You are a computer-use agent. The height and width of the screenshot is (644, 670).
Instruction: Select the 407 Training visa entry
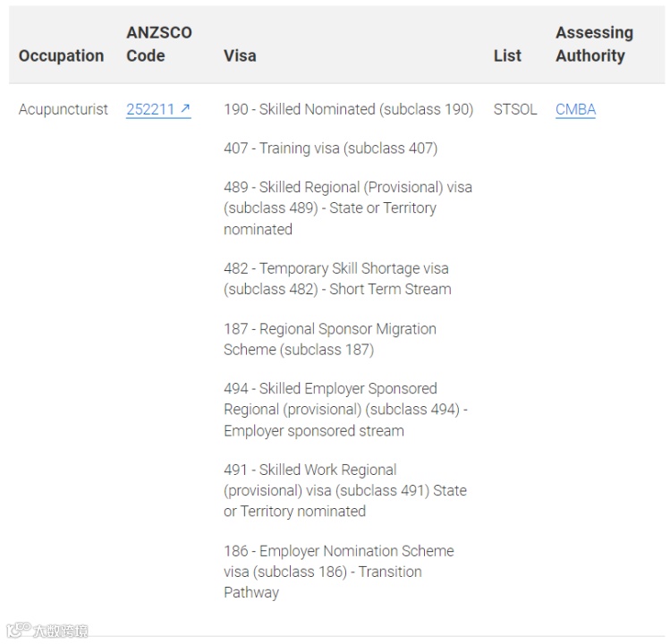click(x=330, y=148)
